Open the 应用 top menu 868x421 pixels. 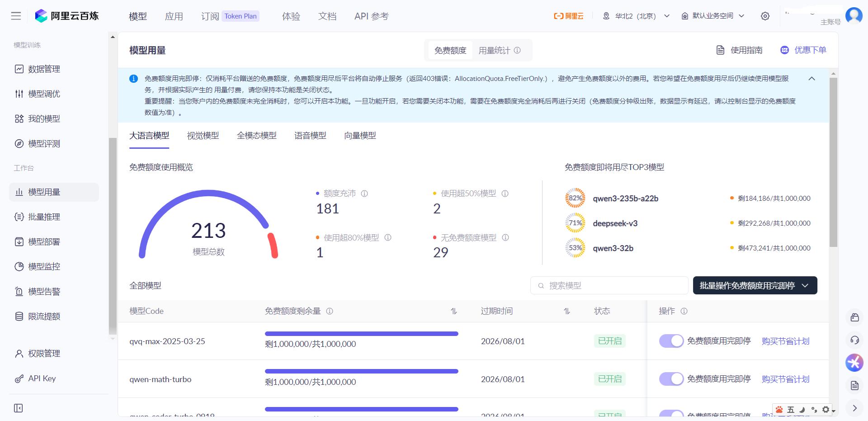[x=174, y=16]
